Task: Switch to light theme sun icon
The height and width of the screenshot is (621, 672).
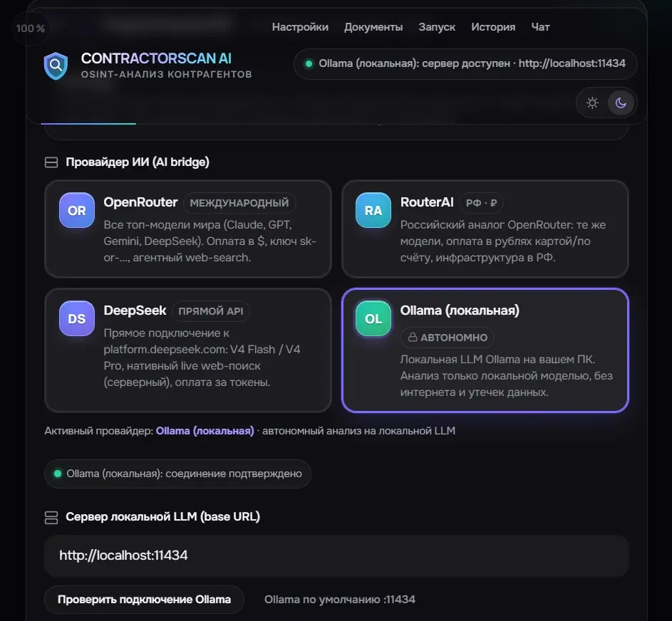Action: (x=592, y=103)
